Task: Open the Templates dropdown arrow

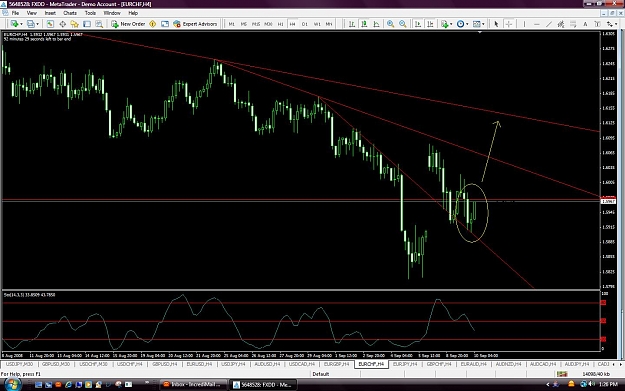Action: pos(483,24)
